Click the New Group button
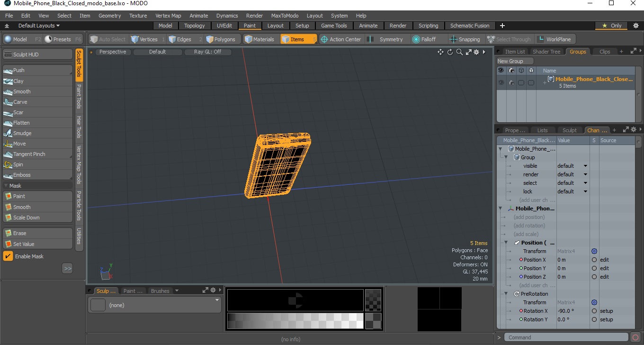 coord(515,61)
